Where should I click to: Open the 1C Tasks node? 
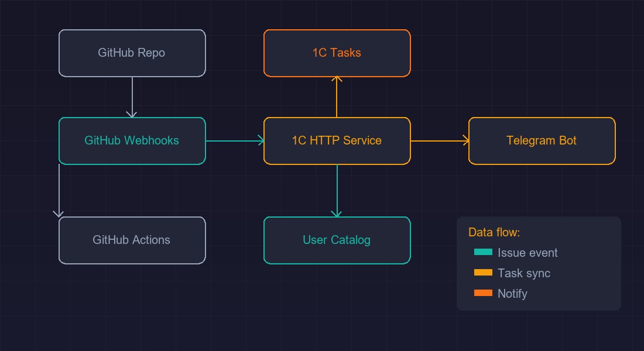click(337, 53)
